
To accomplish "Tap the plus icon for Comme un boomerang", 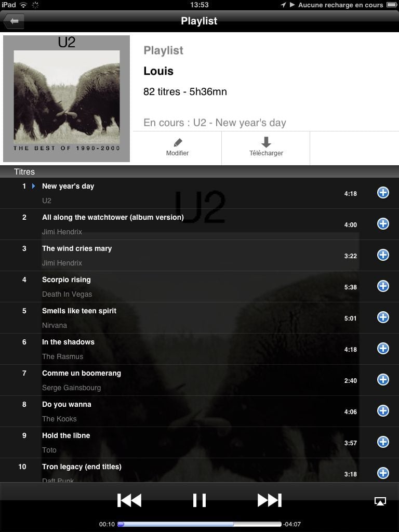I will 383,380.
